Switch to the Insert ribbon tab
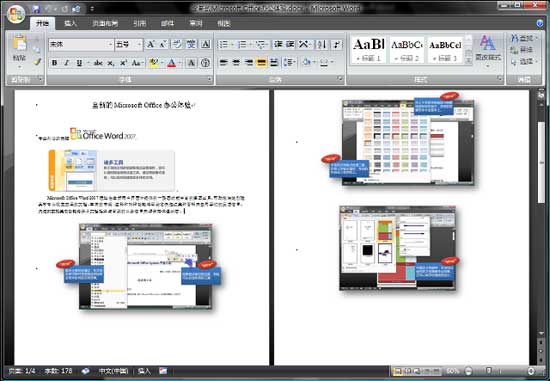This screenshot has height=381, width=550. click(70, 24)
